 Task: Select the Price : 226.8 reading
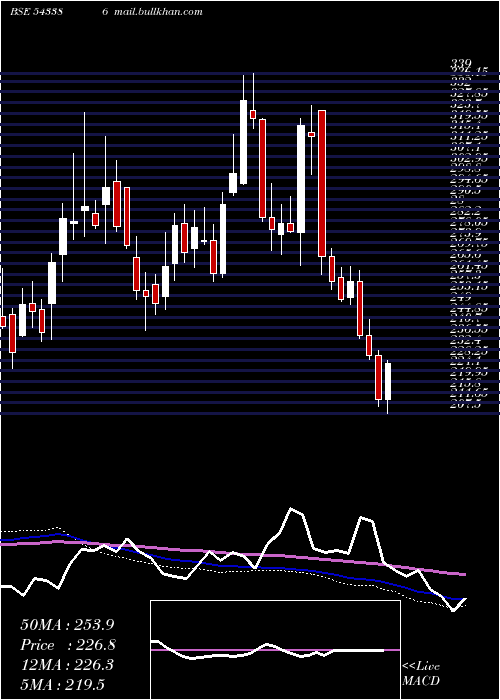pyautogui.click(x=68, y=645)
